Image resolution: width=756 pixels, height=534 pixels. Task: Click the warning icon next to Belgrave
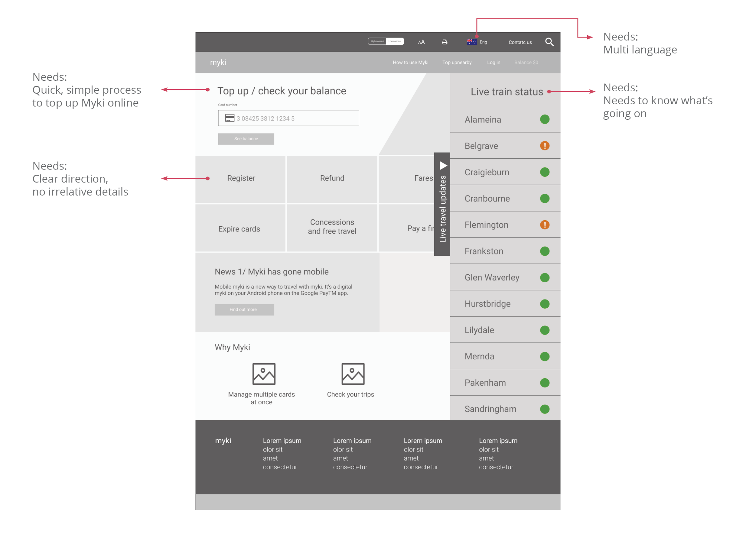(x=545, y=145)
